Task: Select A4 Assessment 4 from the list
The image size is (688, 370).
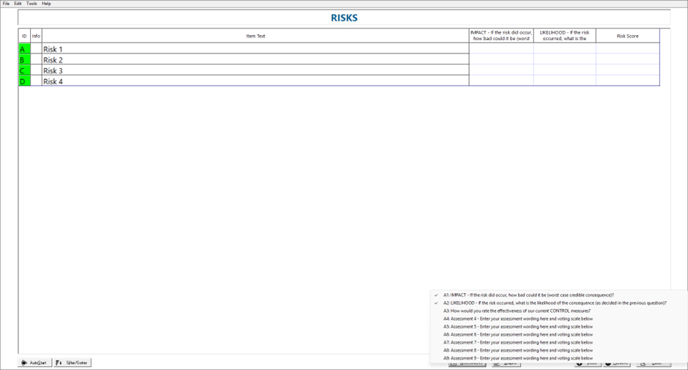Action: tap(518, 319)
